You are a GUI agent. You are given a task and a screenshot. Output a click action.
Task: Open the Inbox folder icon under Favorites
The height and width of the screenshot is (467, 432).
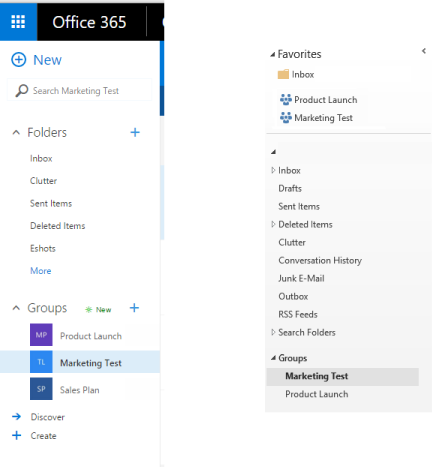click(283, 74)
